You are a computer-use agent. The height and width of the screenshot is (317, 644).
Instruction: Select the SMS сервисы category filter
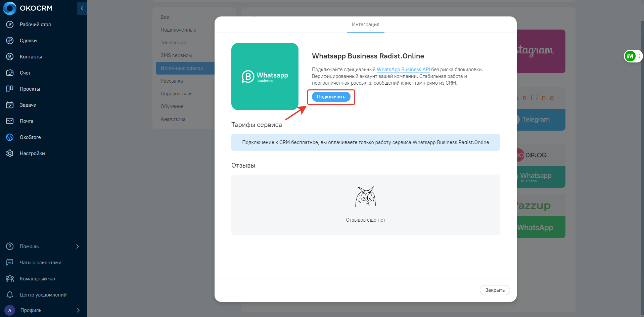click(176, 55)
